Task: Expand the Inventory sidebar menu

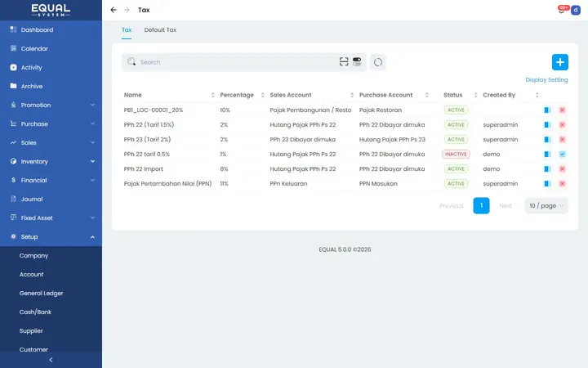Action: tap(51, 161)
